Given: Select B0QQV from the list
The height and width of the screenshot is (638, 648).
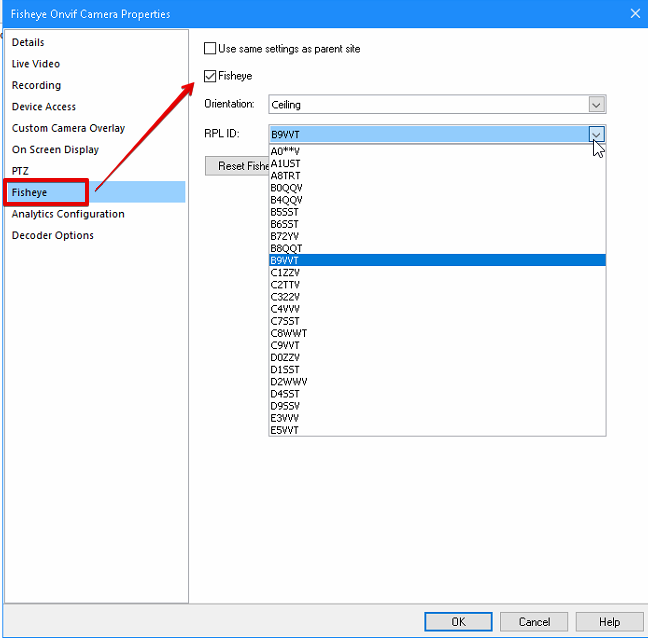Looking at the screenshot, I should (x=437, y=188).
